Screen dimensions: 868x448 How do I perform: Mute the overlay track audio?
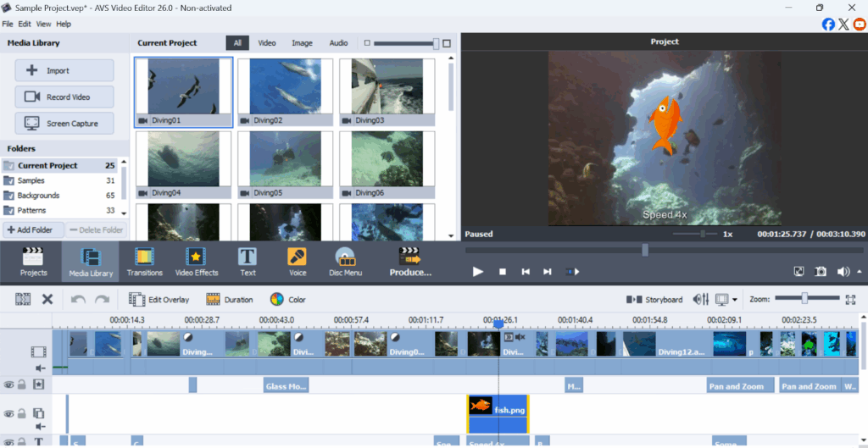point(40,427)
